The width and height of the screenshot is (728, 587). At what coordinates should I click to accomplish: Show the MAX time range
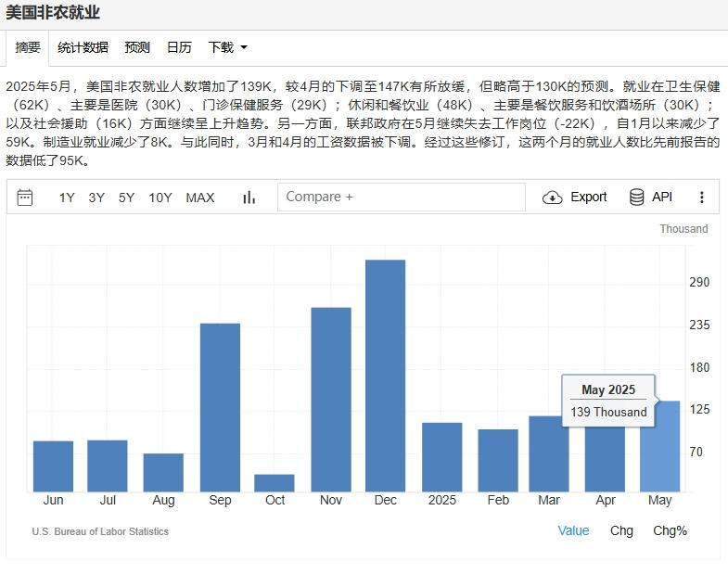[x=200, y=198]
